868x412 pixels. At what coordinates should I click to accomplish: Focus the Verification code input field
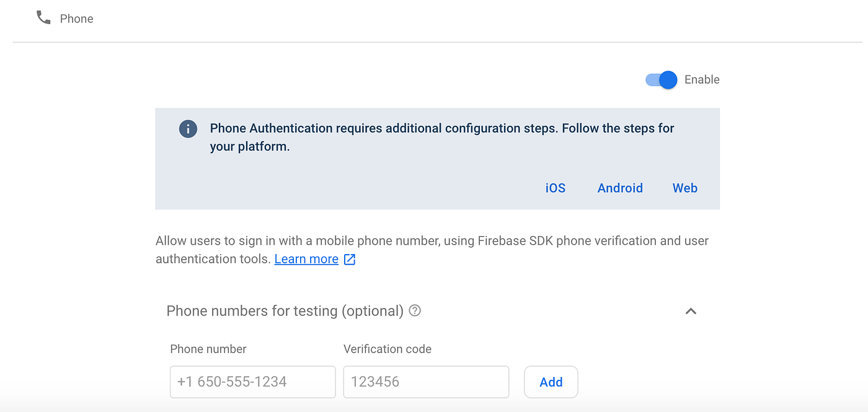click(x=426, y=382)
